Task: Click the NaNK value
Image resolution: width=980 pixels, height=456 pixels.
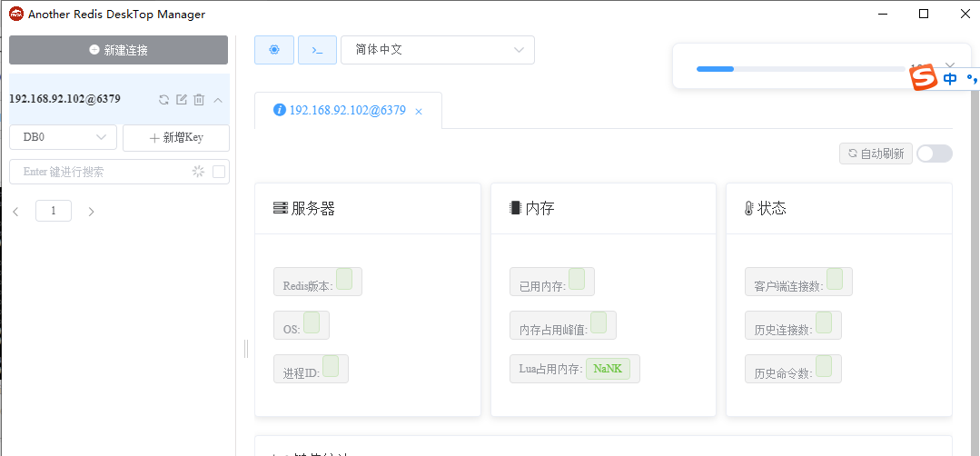Action: 608,369
